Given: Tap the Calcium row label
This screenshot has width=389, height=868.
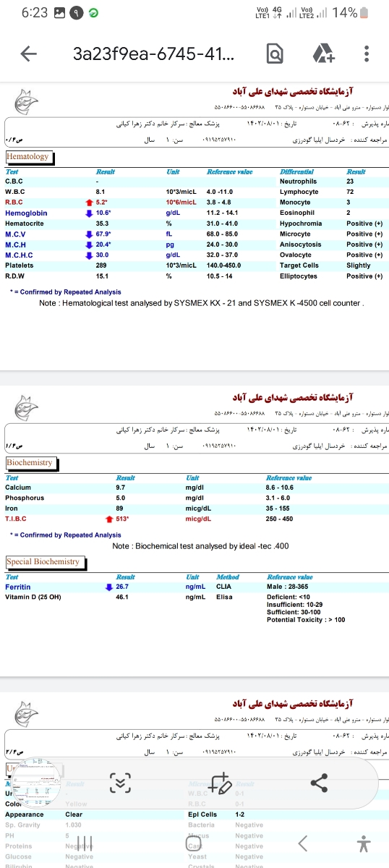Looking at the screenshot, I should (18, 488).
